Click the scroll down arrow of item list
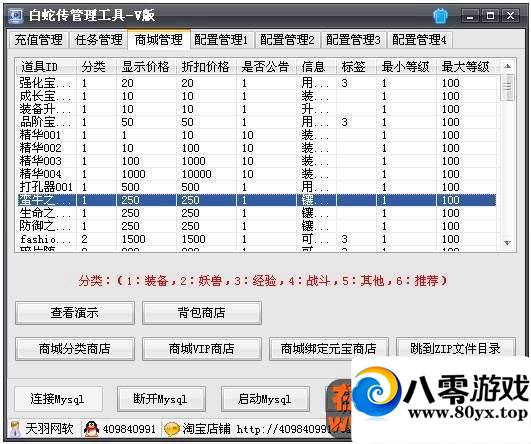Viewport: 531px width, 444px height. click(x=507, y=243)
